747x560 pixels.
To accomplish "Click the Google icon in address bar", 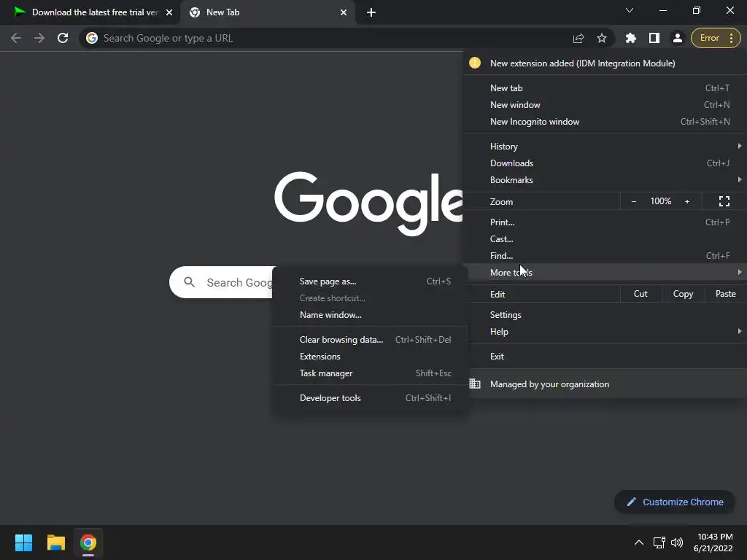I will coord(91,38).
